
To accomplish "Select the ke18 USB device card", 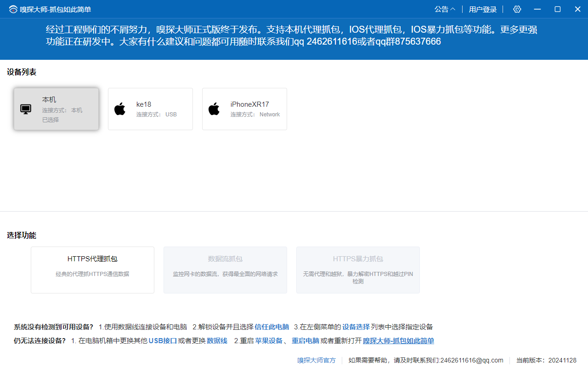I will coord(150,109).
